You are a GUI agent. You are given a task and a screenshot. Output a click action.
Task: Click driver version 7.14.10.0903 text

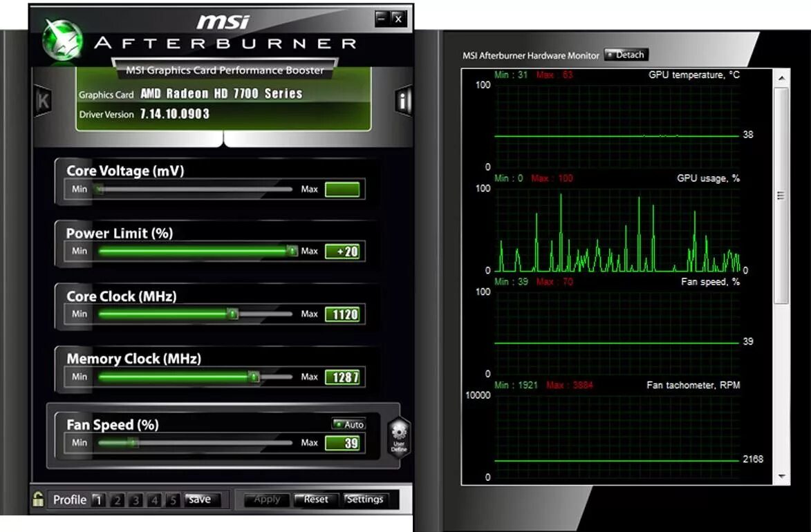(x=175, y=114)
